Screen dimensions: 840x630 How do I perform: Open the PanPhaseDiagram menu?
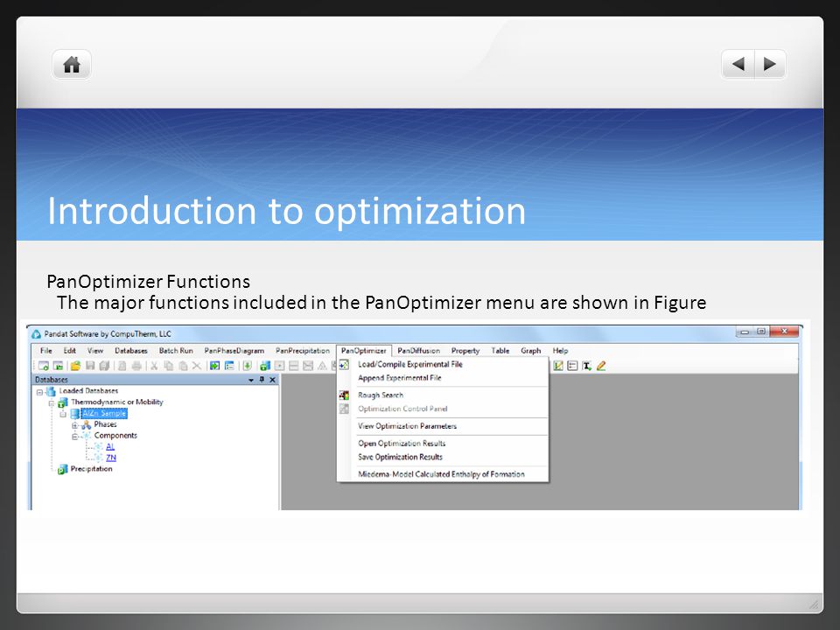coord(234,350)
